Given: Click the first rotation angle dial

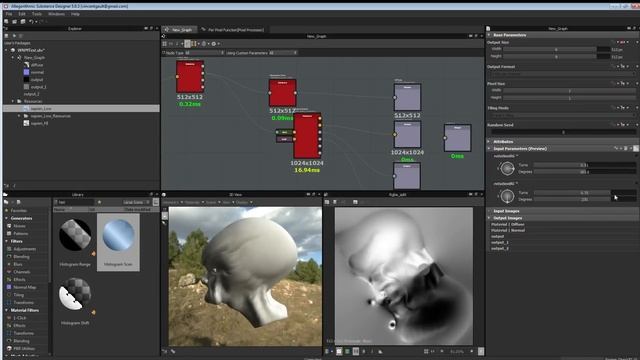Looking at the screenshot, I should pos(507,168).
